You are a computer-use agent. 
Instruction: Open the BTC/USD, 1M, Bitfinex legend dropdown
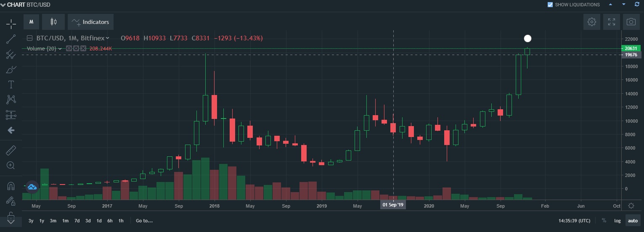[107, 38]
